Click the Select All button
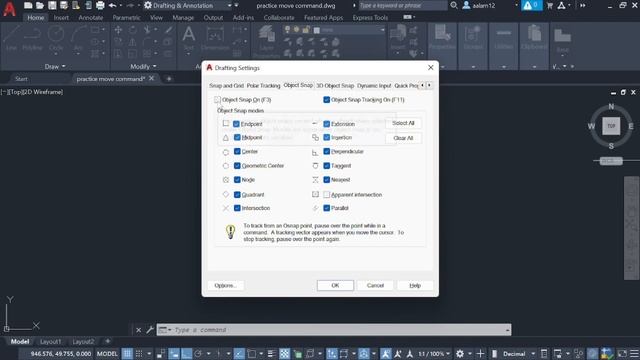The width and height of the screenshot is (640, 360). tap(403, 123)
